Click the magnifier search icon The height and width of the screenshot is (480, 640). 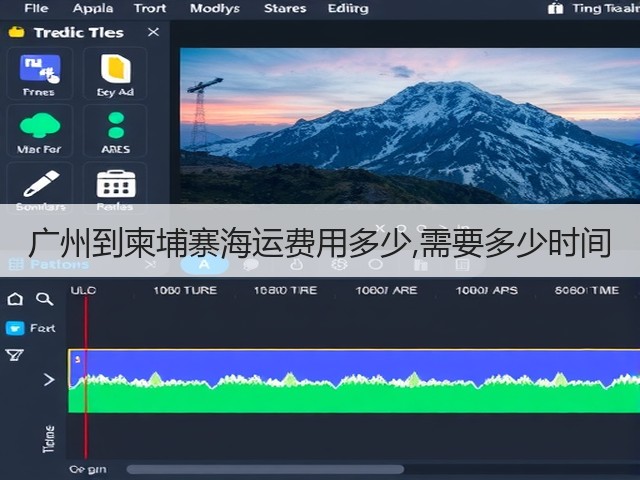coord(44,299)
